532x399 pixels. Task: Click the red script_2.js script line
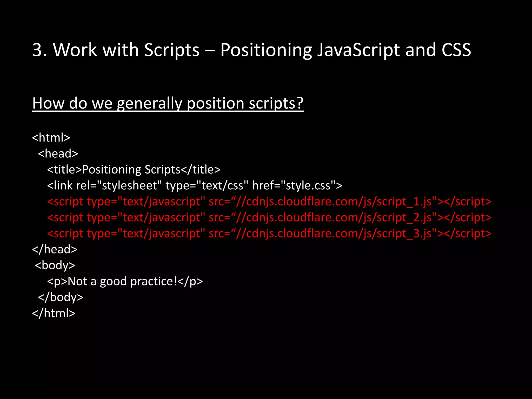[269, 217]
